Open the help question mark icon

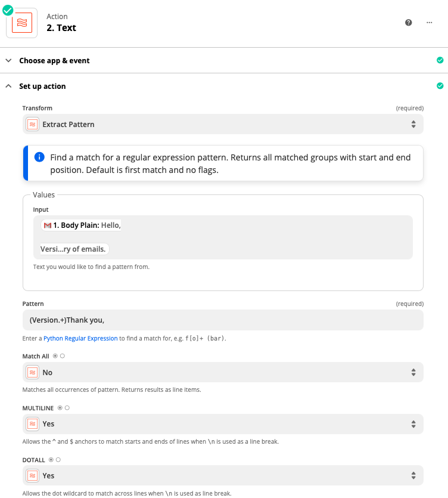click(409, 23)
